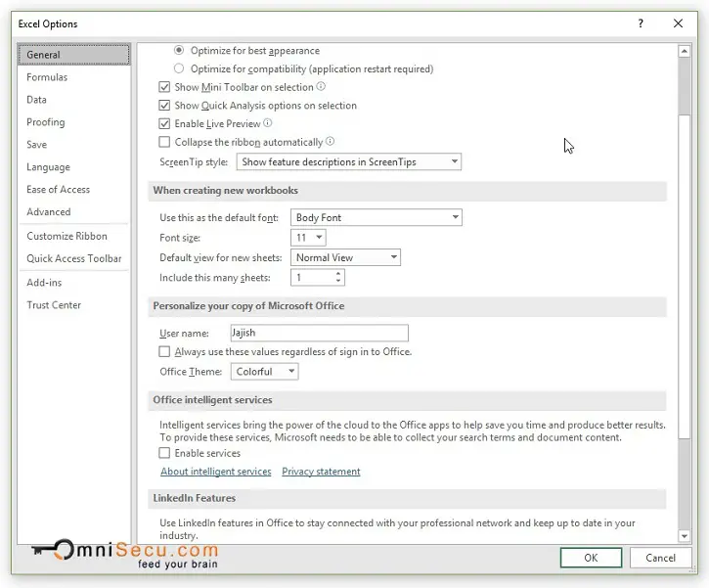Decrease the Include this many sheets value
Image resolution: width=709 pixels, height=588 pixels.
(338, 281)
